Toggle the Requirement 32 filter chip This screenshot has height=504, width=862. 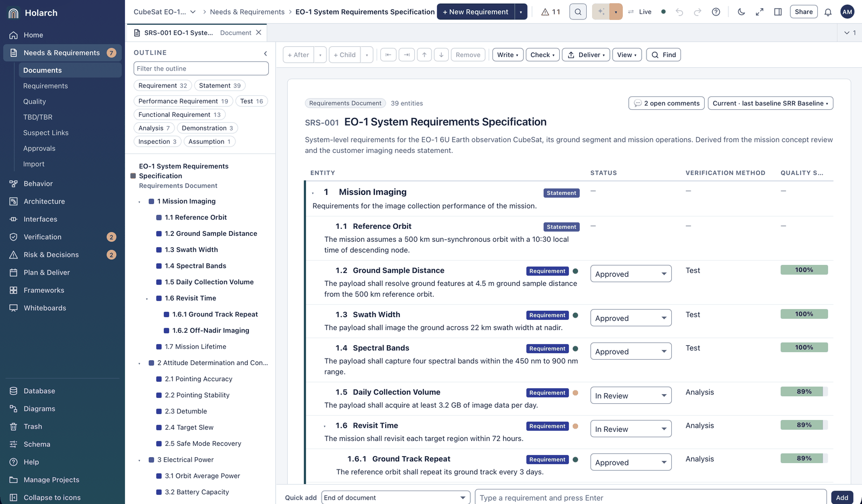[163, 86]
